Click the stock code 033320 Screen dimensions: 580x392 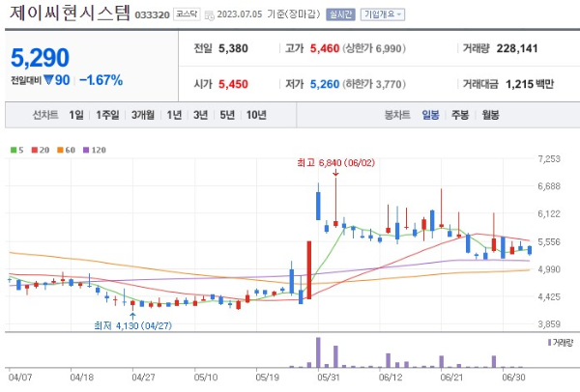pos(152,15)
